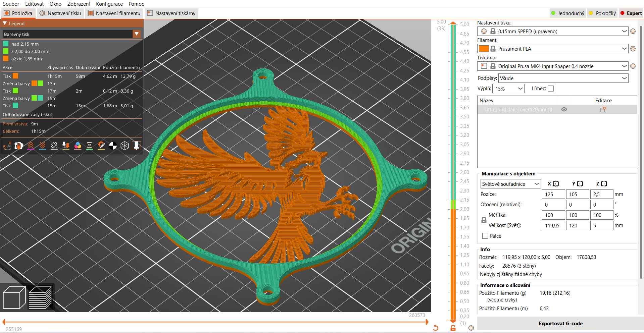Click Exportovat G-code button
The image size is (644, 333).
[560, 324]
